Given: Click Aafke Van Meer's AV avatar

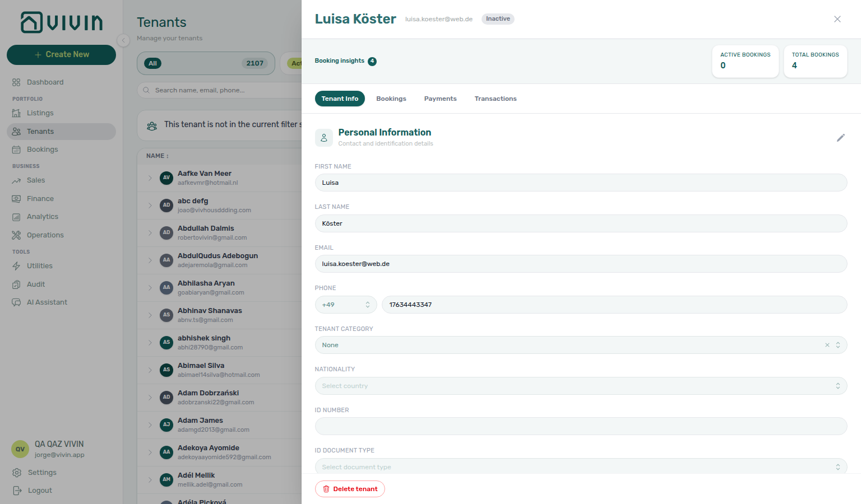Looking at the screenshot, I should coord(166,178).
